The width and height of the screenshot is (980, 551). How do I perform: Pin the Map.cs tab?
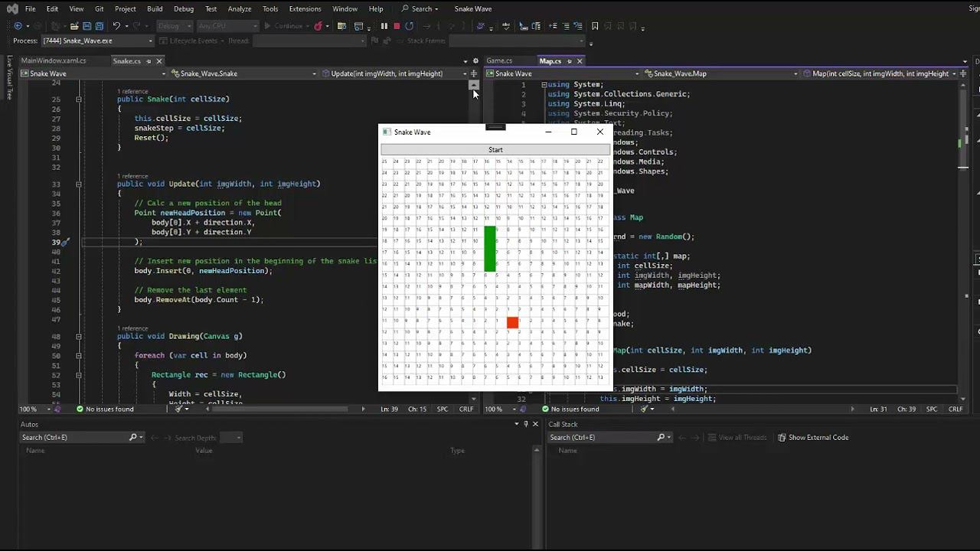570,61
